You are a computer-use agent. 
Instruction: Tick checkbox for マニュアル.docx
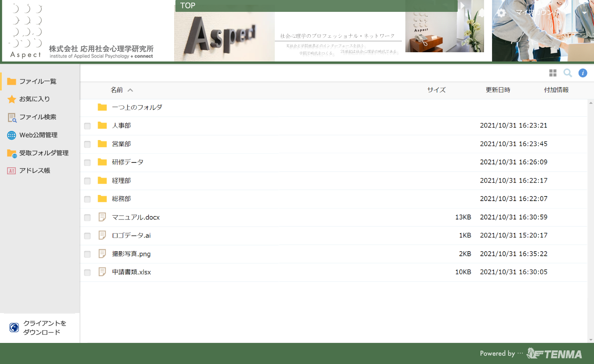click(x=87, y=218)
